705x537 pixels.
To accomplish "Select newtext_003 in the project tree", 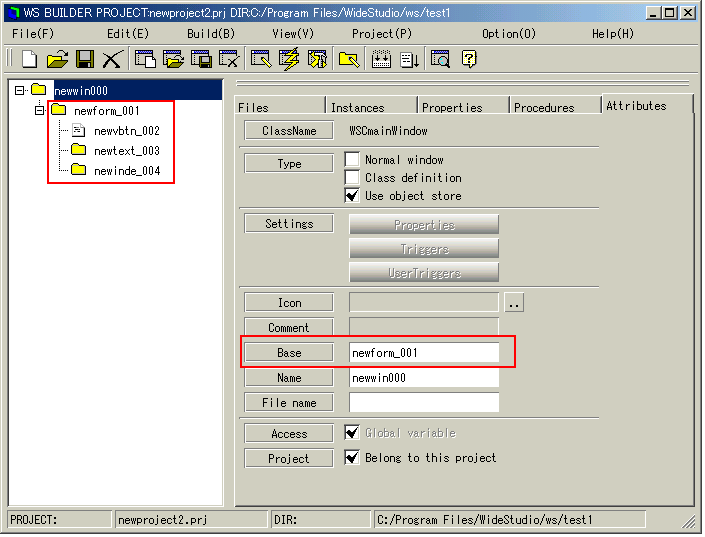I will [x=127, y=151].
